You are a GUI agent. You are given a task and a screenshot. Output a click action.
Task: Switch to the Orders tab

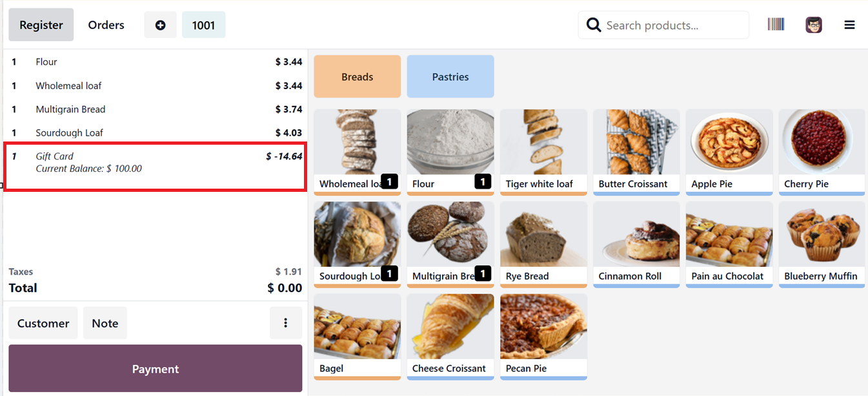click(x=106, y=25)
